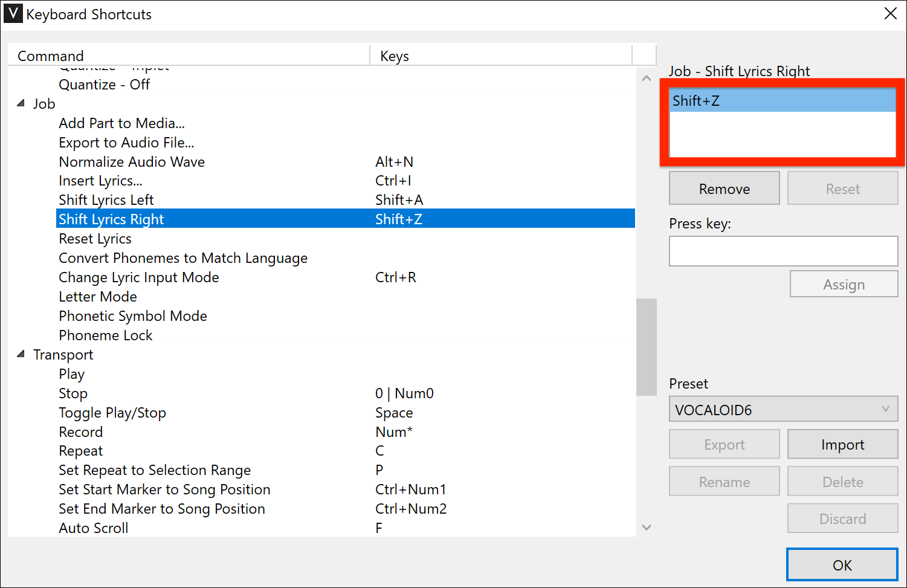This screenshot has height=588, width=907.
Task: Collapse the Job category
Action: [21, 103]
